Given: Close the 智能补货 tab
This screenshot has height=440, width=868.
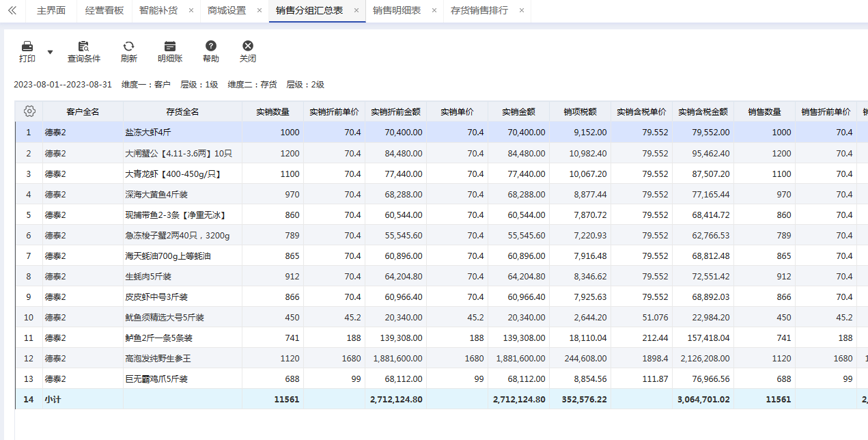Looking at the screenshot, I should point(191,11).
